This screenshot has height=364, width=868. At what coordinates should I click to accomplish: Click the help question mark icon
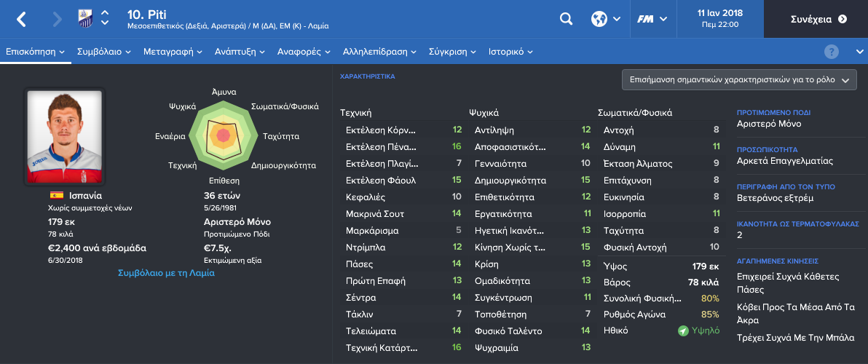pos(832,52)
